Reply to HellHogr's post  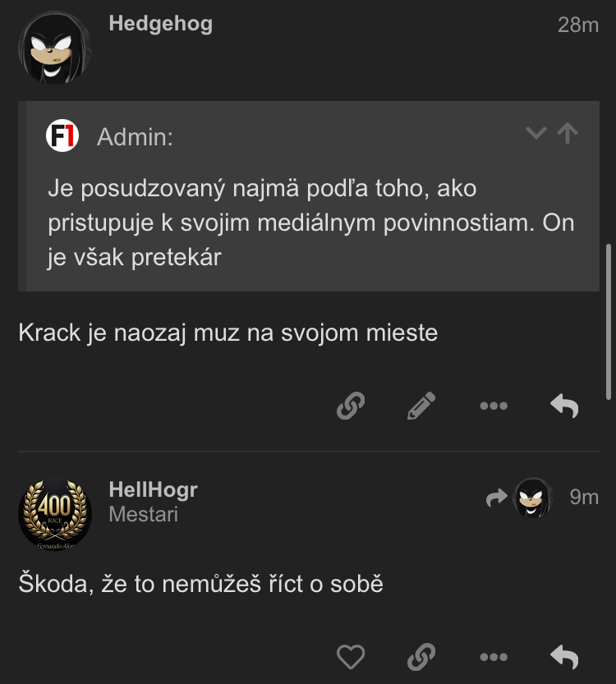coord(564,657)
